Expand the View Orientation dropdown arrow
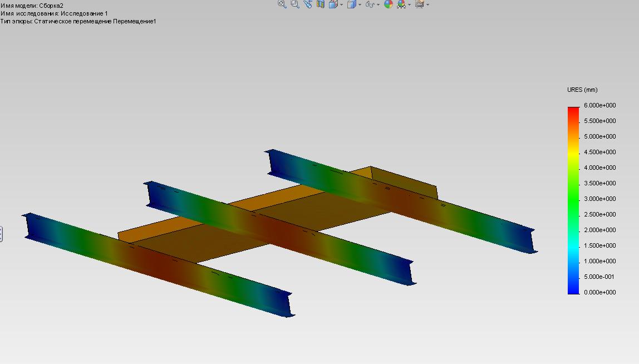639x364 pixels. 342,4
